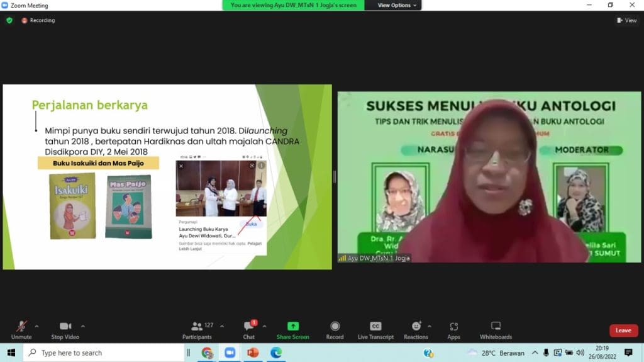
Task: Click the Buku Isakuiki dan Mas Paijo label
Action: (x=98, y=163)
